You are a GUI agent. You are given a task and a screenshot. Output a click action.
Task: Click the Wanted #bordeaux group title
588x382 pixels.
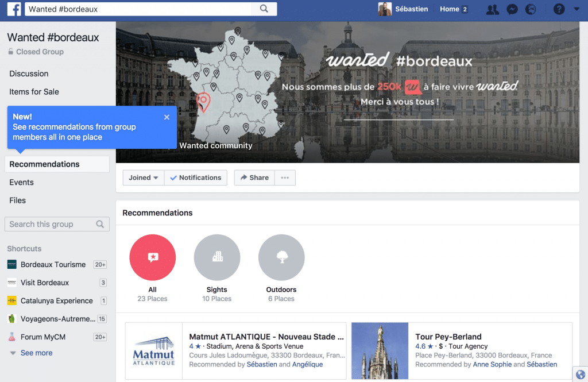coord(53,37)
